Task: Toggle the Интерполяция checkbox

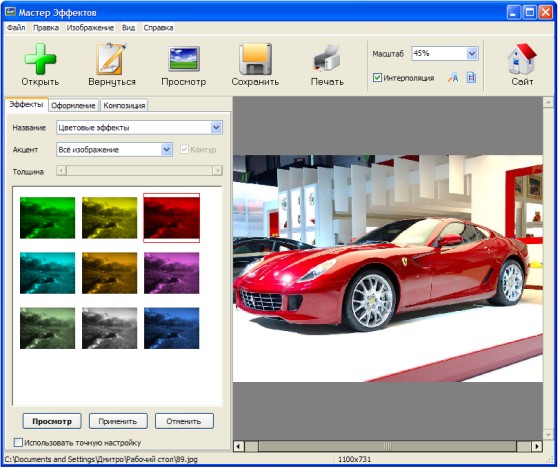Action: 377,78
